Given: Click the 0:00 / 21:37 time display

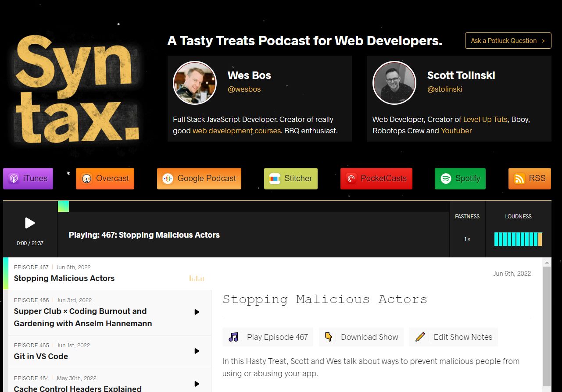Looking at the screenshot, I should [x=30, y=243].
